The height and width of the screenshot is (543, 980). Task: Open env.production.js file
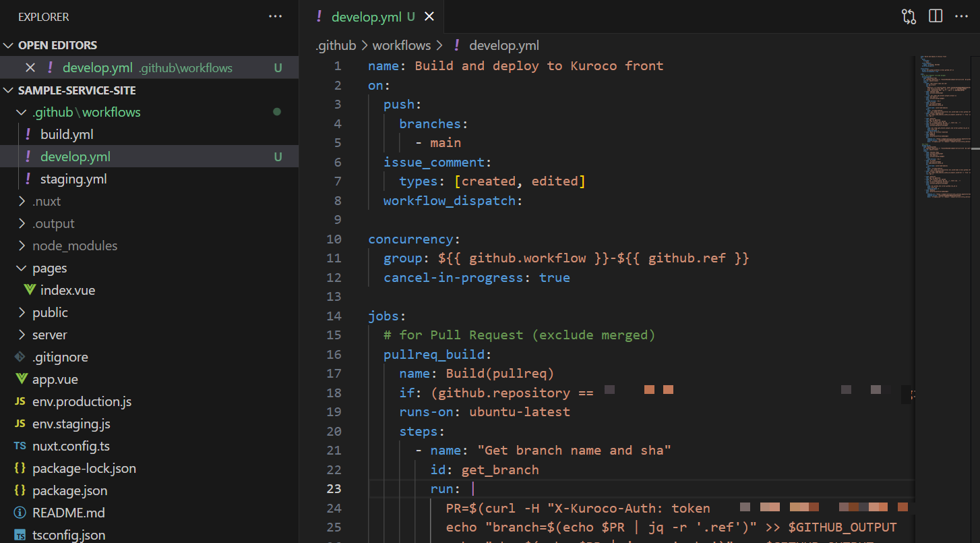click(82, 401)
